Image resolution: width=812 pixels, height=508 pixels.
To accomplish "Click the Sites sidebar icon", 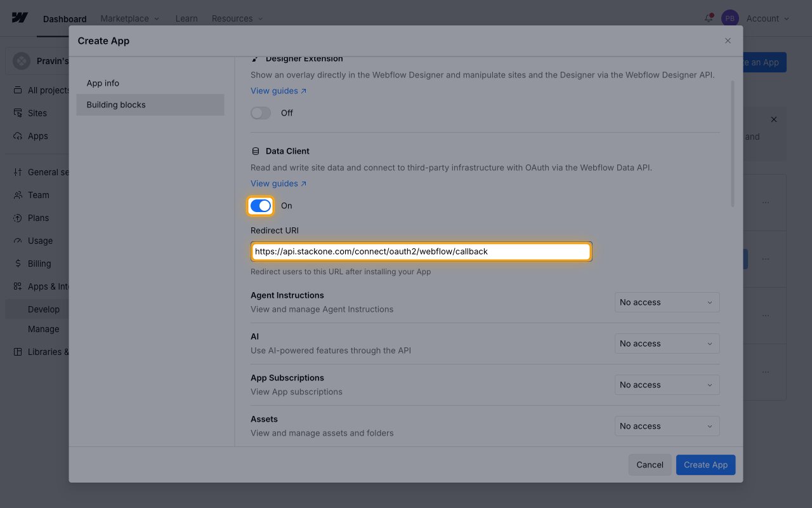I will pyautogui.click(x=18, y=113).
